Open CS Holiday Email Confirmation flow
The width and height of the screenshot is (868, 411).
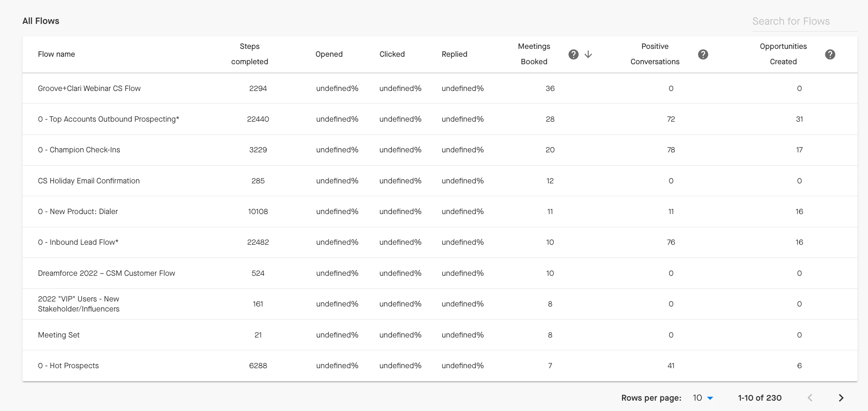pyautogui.click(x=89, y=181)
